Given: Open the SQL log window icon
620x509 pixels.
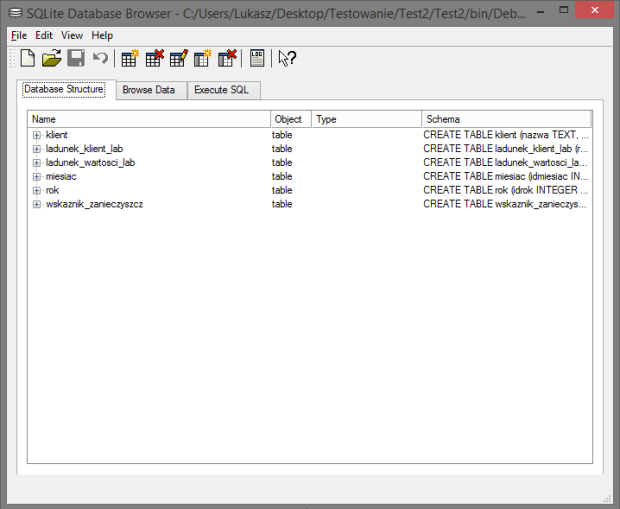Looking at the screenshot, I should pos(257,59).
